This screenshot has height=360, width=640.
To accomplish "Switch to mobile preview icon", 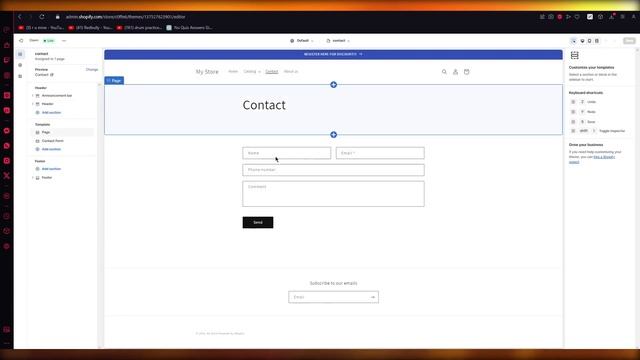I will tap(589, 41).
